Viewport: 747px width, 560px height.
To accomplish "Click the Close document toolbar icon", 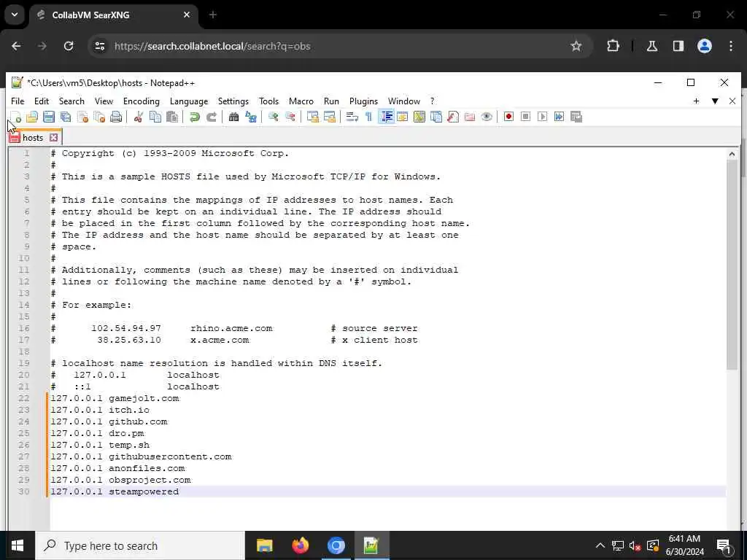I will pos(83,117).
